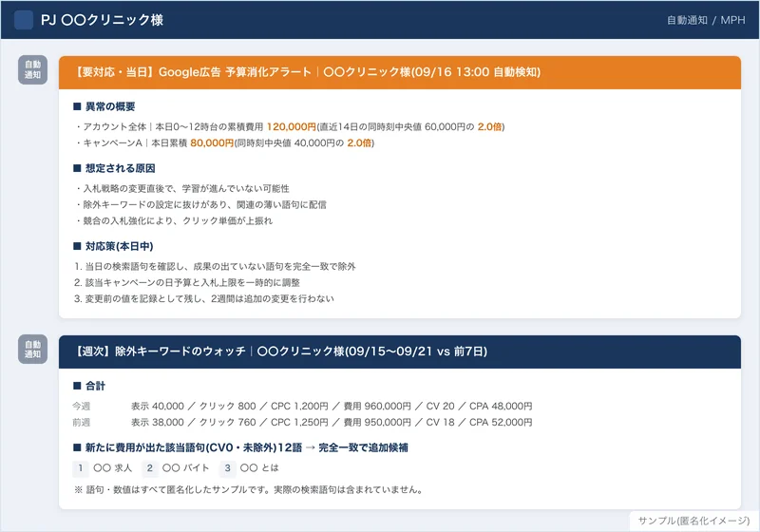Viewport: 760px width, 532px height.
Task: Click the 異常の概要 section heading
Action: point(104,106)
